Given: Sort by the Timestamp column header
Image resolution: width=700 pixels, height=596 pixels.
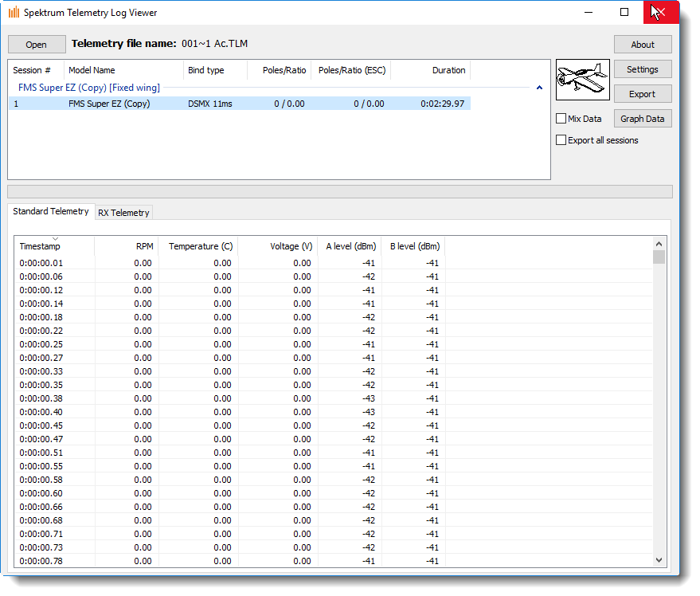Looking at the screenshot, I should (54, 246).
